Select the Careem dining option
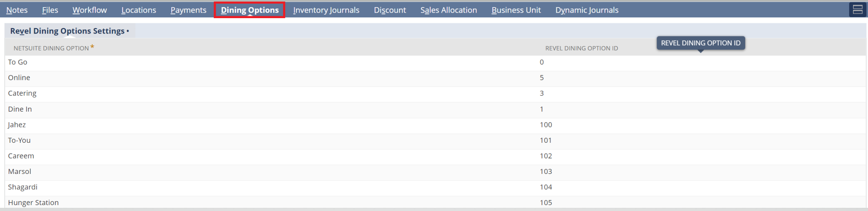 pyautogui.click(x=21, y=156)
